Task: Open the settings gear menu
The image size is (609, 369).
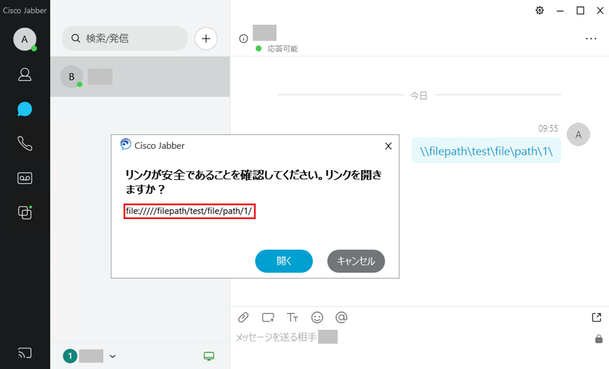Action: 539,10
